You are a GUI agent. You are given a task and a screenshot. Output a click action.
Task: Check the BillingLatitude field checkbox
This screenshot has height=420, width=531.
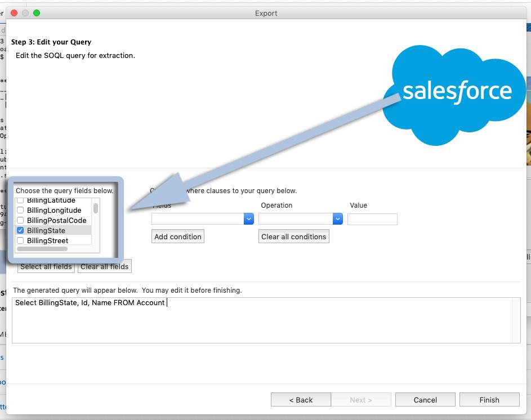click(x=20, y=201)
